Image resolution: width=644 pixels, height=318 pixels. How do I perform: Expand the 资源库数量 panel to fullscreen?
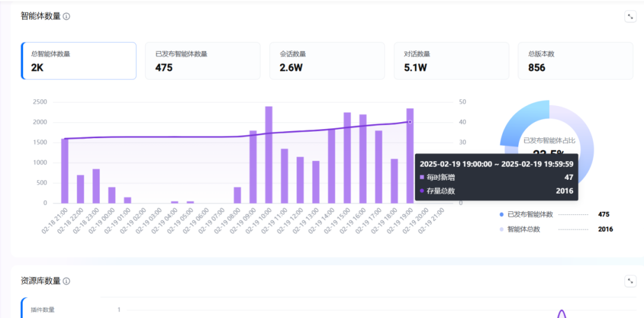630,281
